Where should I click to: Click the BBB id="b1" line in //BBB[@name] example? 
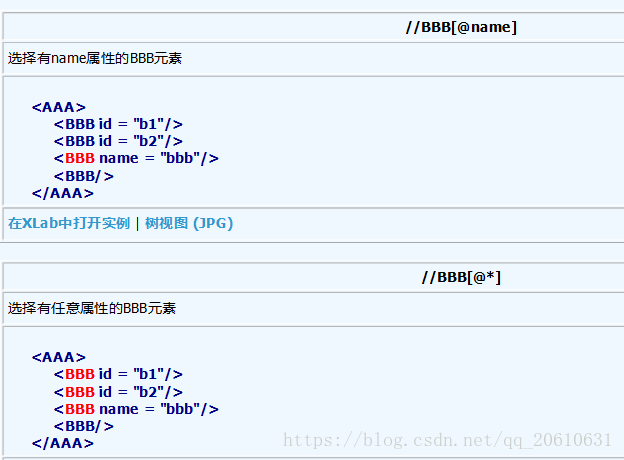[118, 124]
